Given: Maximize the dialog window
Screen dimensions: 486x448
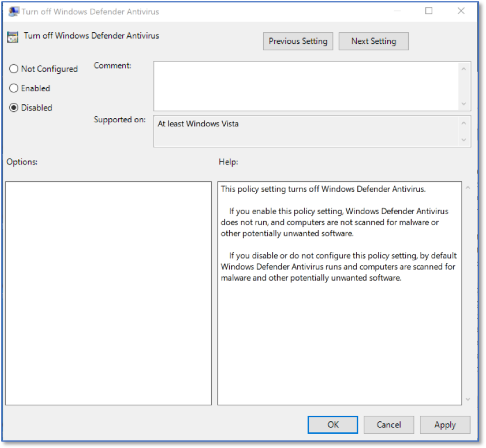Looking at the screenshot, I should pyautogui.click(x=429, y=11).
